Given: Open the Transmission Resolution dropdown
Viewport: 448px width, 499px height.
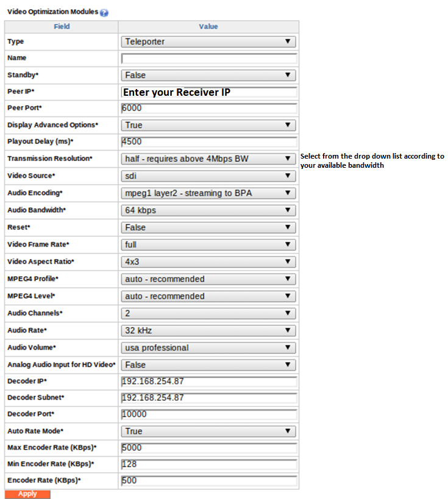Looking at the screenshot, I should 208,159.
